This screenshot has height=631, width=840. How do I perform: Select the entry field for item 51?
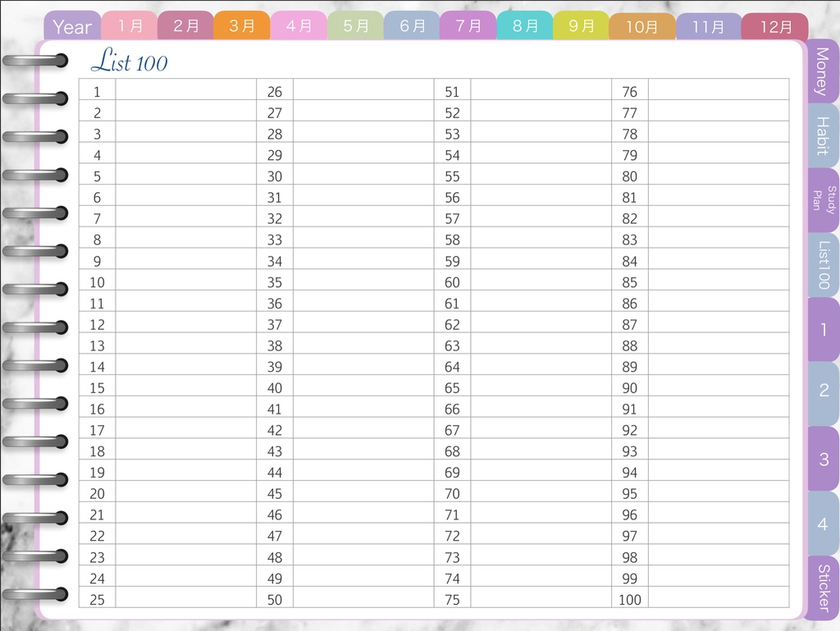541,89
